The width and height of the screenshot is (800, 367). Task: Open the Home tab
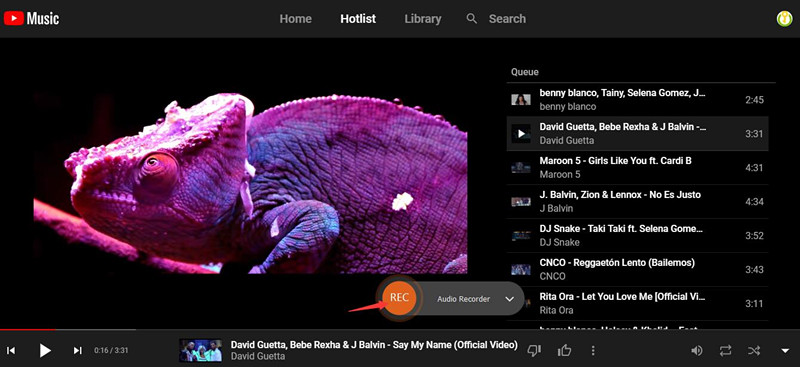click(x=295, y=19)
